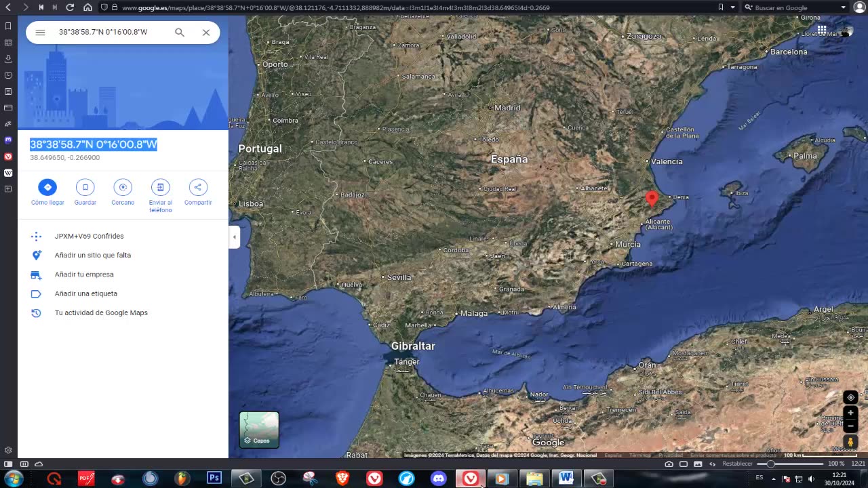The image size is (868, 488).
Task: Open the address bar dropdown arrow
Action: (732, 7)
